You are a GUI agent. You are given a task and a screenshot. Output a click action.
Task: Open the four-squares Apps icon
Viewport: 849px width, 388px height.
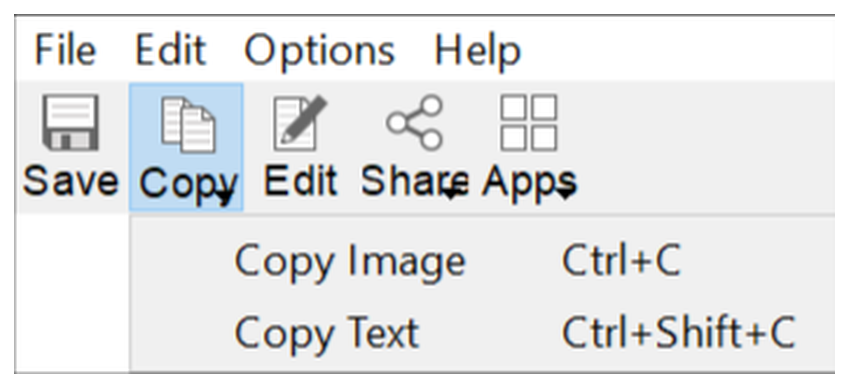(x=528, y=123)
